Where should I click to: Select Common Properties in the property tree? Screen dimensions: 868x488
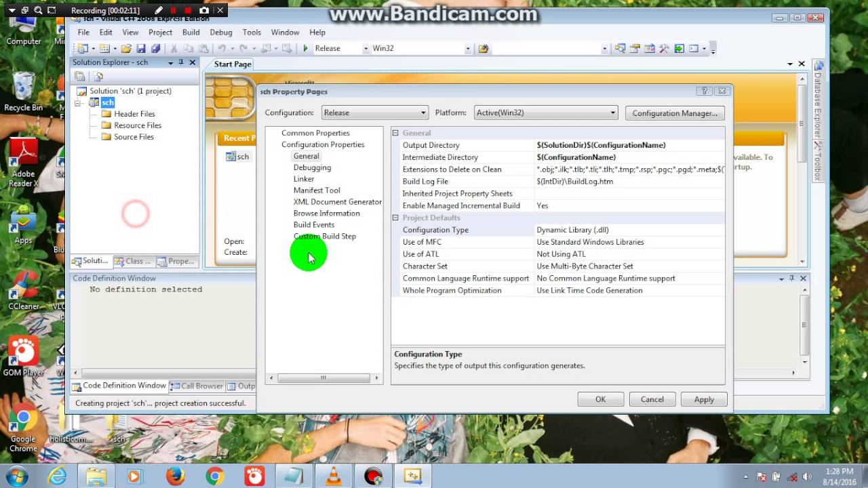[x=316, y=133]
